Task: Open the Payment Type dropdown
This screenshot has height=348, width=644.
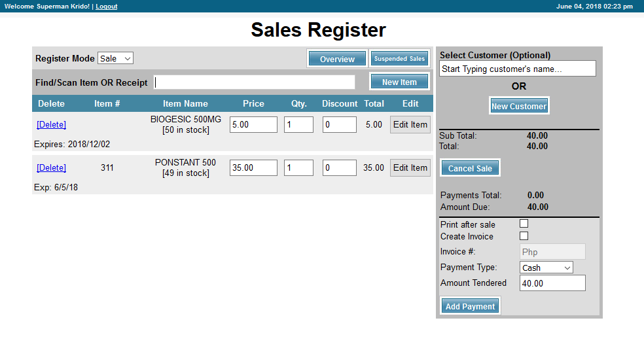Action: pyautogui.click(x=546, y=268)
